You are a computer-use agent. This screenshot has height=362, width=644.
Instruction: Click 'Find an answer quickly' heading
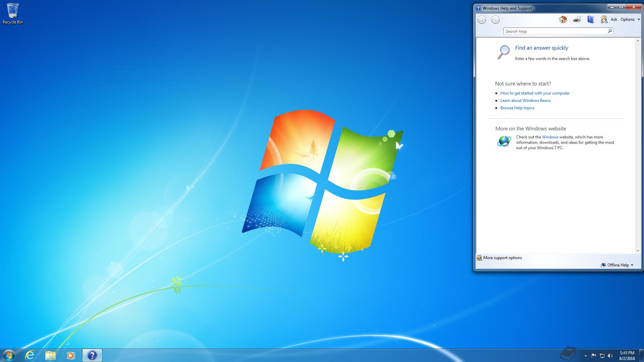pyautogui.click(x=542, y=48)
